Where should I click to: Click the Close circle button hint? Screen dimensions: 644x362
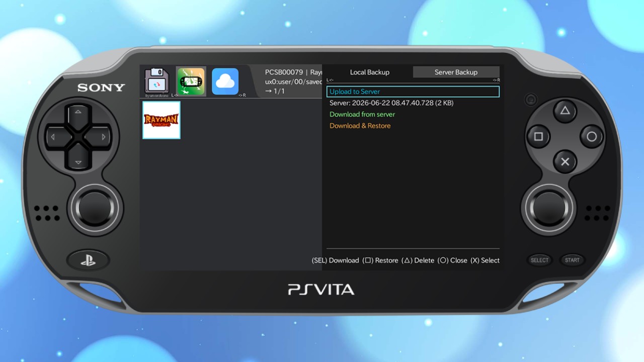click(452, 260)
